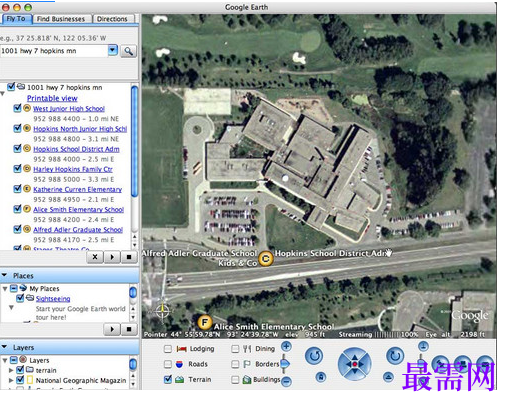The height and width of the screenshot is (408, 514).
Task: Click the search magnifier button
Action: (129, 51)
